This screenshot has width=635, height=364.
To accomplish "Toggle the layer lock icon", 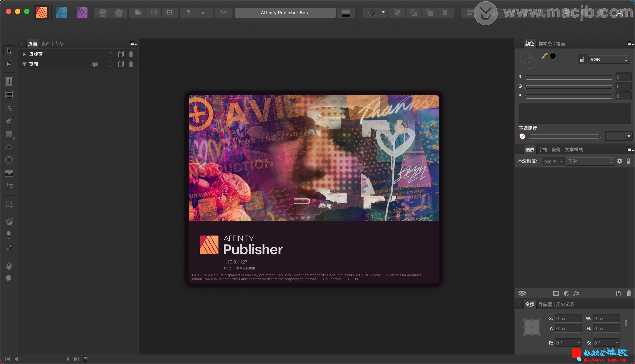I will pyautogui.click(x=628, y=161).
